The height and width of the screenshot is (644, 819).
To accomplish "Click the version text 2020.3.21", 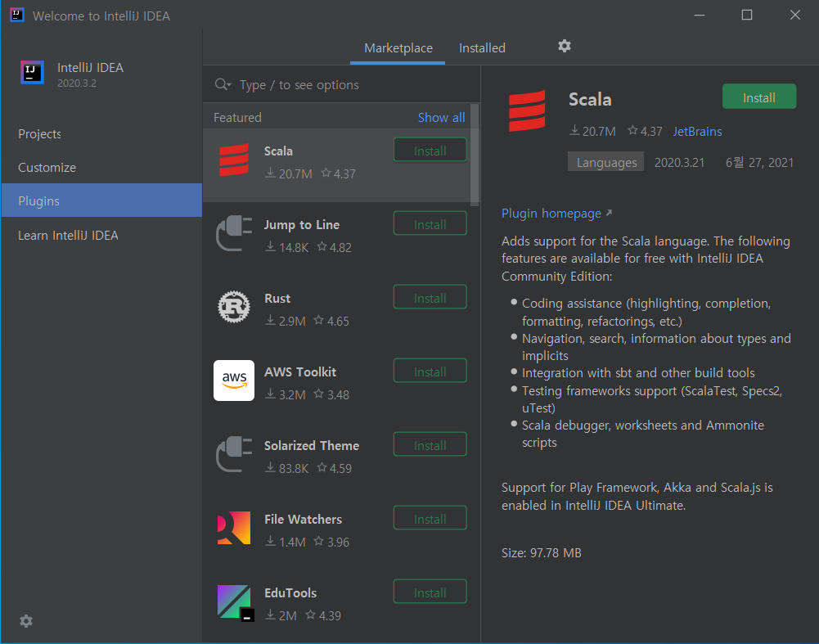I will coord(679,163).
